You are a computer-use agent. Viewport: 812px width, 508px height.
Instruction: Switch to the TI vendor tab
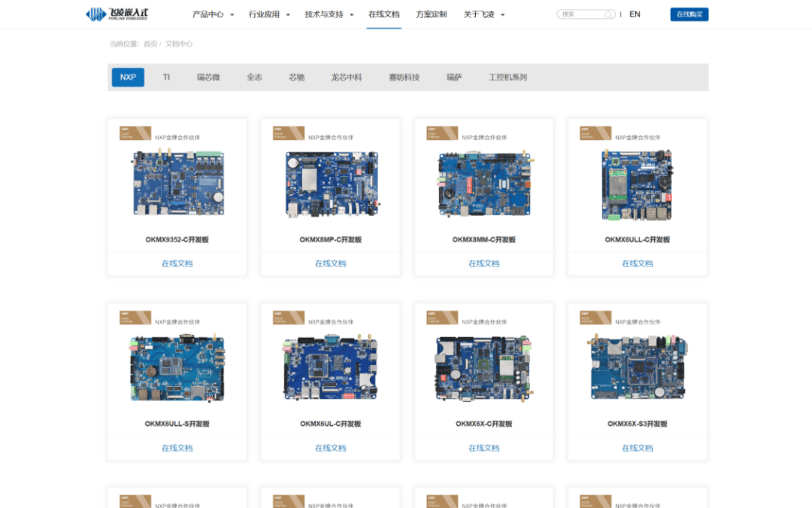tap(166, 78)
